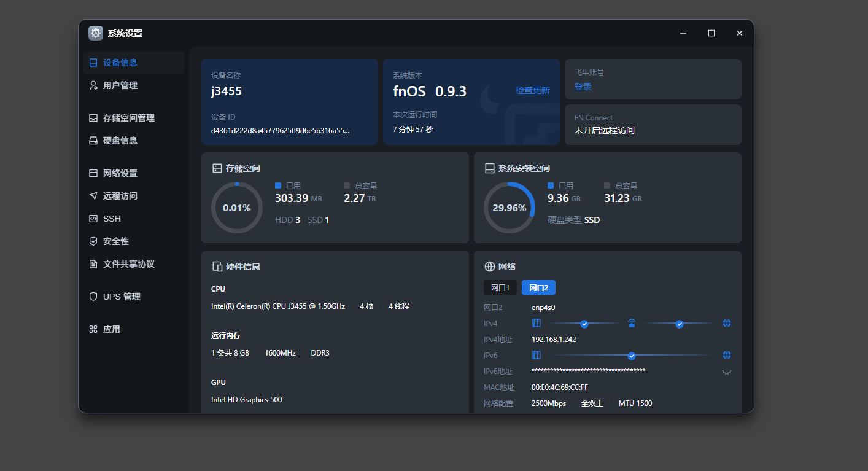
Task: Click the IPv6 row internet globe icon
Action: click(x=727, y=355)
